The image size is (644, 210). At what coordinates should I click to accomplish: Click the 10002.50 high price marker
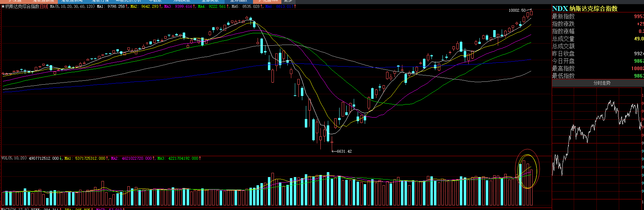pos(517,10)
